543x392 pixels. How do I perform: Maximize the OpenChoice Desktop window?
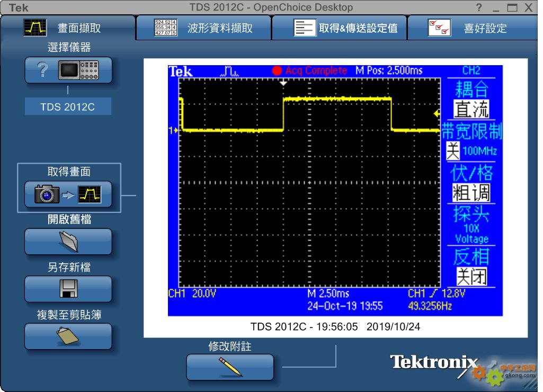pos(512,7)
